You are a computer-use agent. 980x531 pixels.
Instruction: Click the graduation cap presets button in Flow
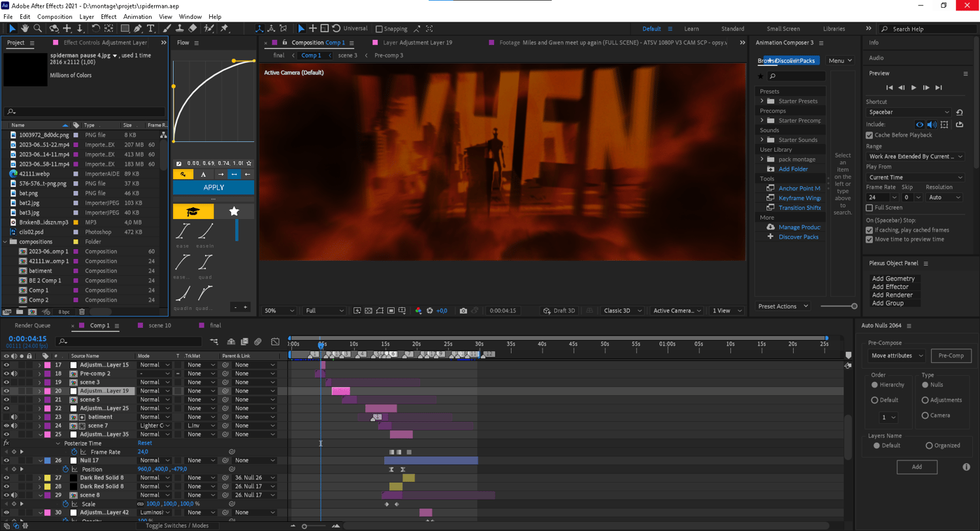click(x=193, y=211)
